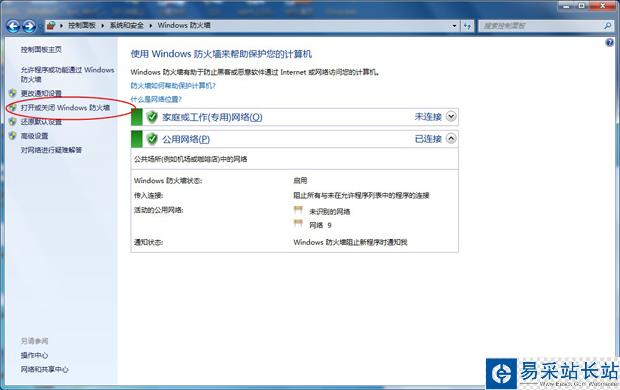The image size is (620, 390).
Task: Click 家庭或工作(专用)网络(O) heading
Action: (x=212, y=117)
